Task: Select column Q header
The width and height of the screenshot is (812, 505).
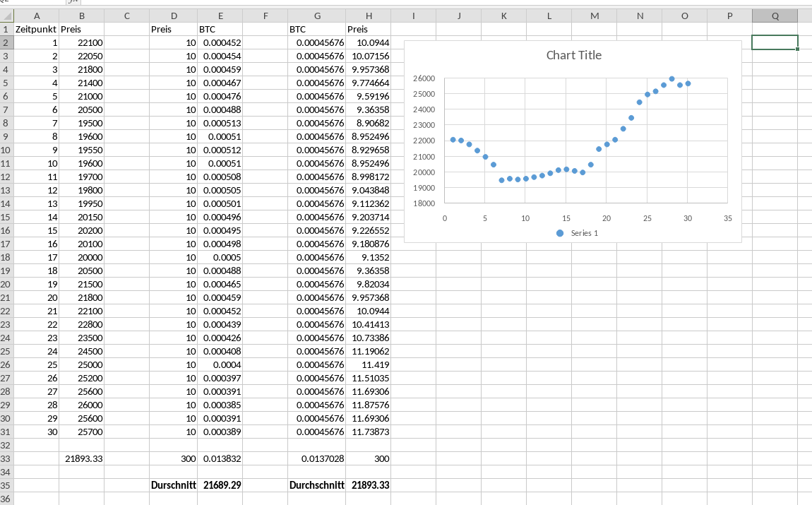Action: pyautogui.click(x=775, y=16)
